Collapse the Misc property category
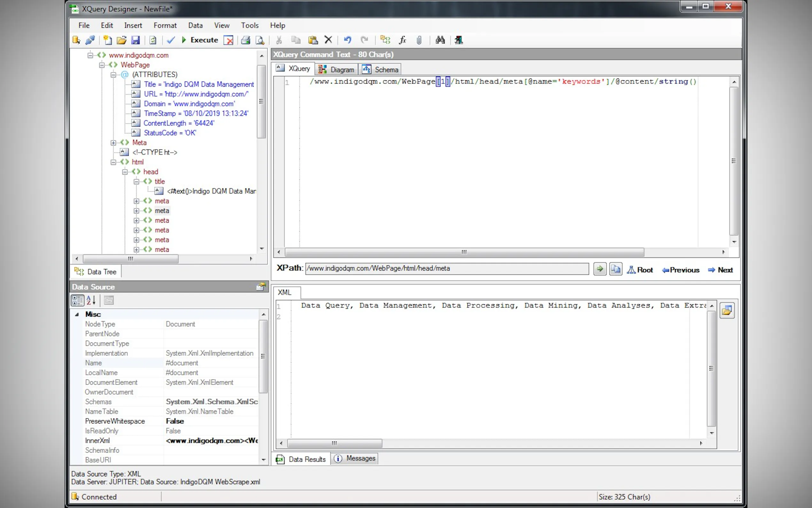 [77, 314]
